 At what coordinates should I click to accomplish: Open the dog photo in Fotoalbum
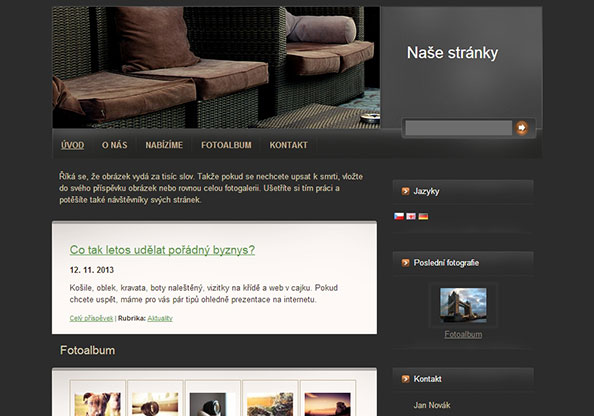98,404
